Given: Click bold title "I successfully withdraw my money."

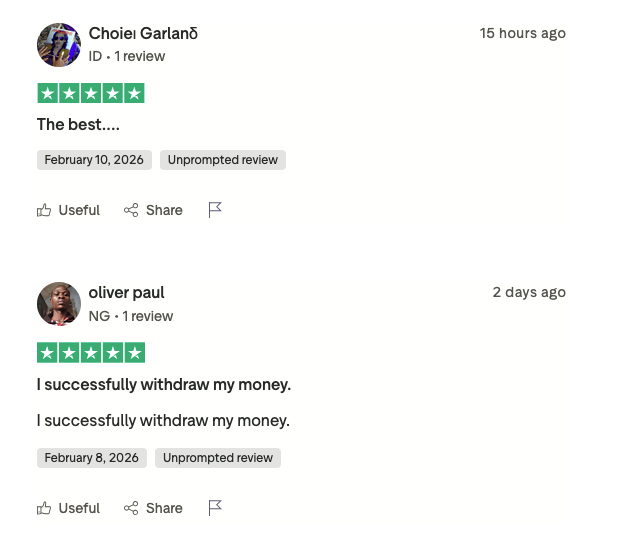Looking at the screenshot, I should [164, 385].
